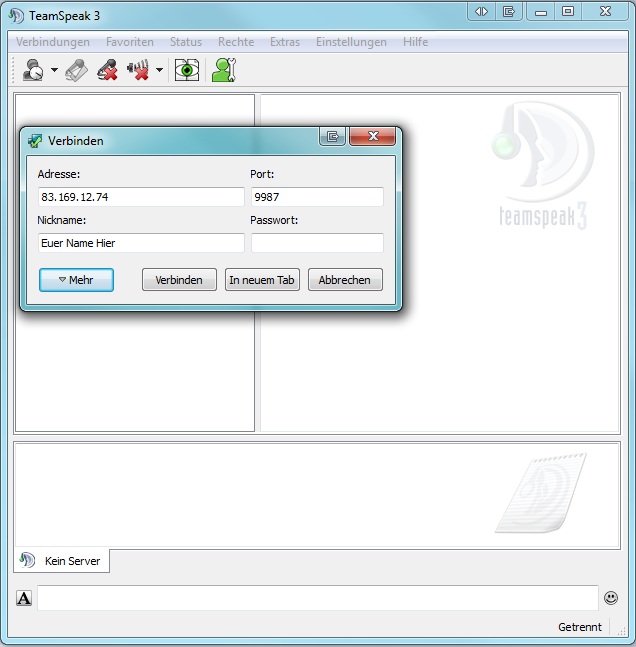The height and width of the screenshot is (647, 636).
Task: Open the green contacts manager icon
Action: coord(224,70)
